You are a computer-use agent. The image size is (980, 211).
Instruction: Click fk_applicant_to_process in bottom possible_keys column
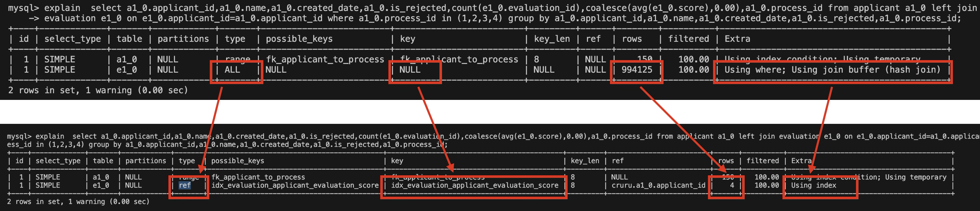click(258, 177)
